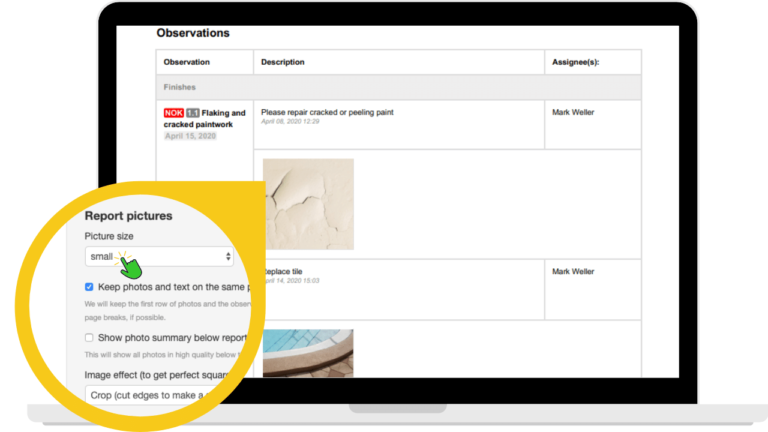Click the Finishes section row
The image size is (768, 432).
pyautogui.click(x=398, y=87)
